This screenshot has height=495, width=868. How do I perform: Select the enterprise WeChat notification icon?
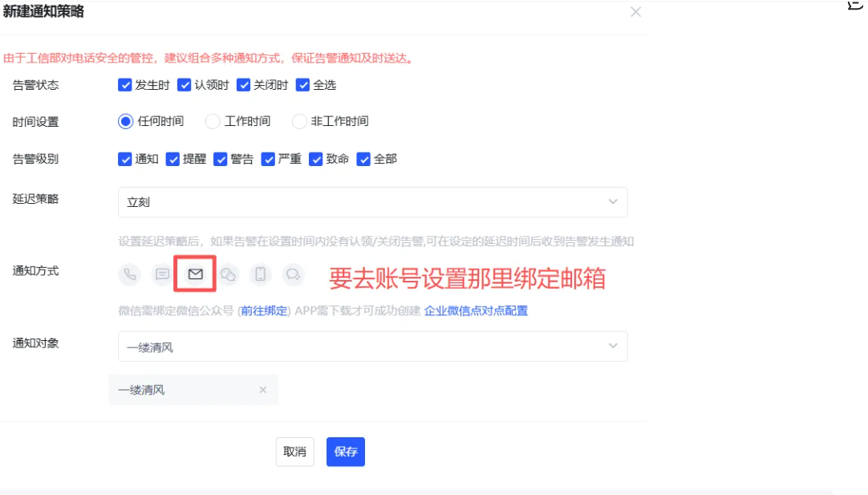tap(293, 274)
